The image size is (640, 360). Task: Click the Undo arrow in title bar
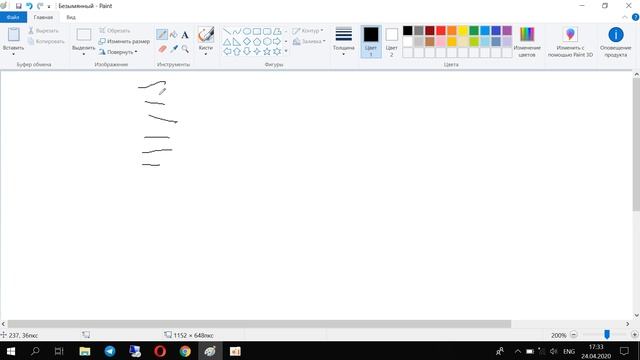[x=29, y=6]
